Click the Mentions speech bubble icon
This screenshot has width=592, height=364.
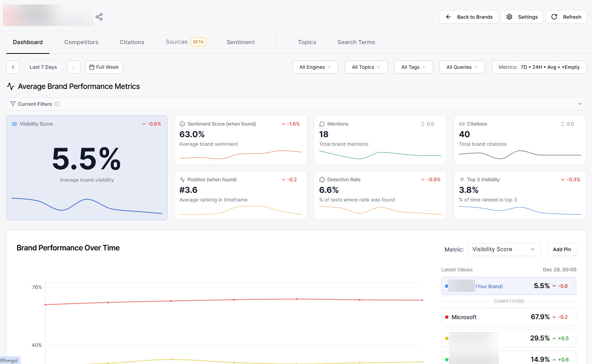(322, 124)
